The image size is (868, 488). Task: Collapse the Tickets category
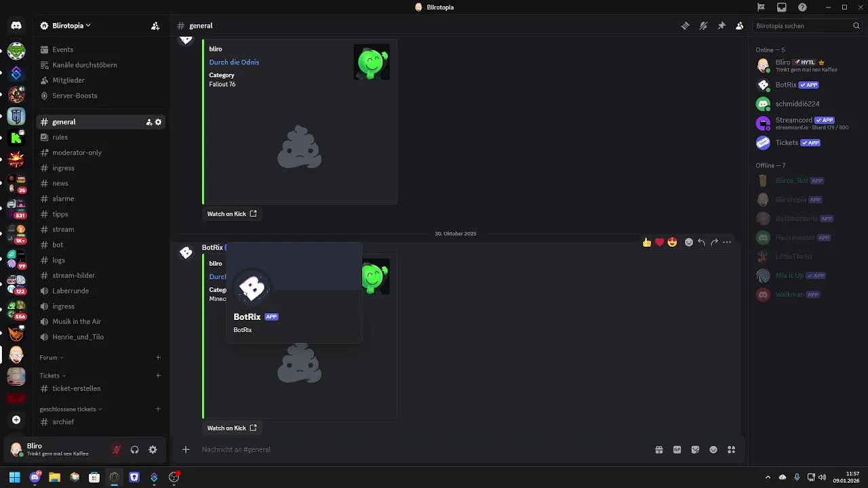[x=53, y=375]
